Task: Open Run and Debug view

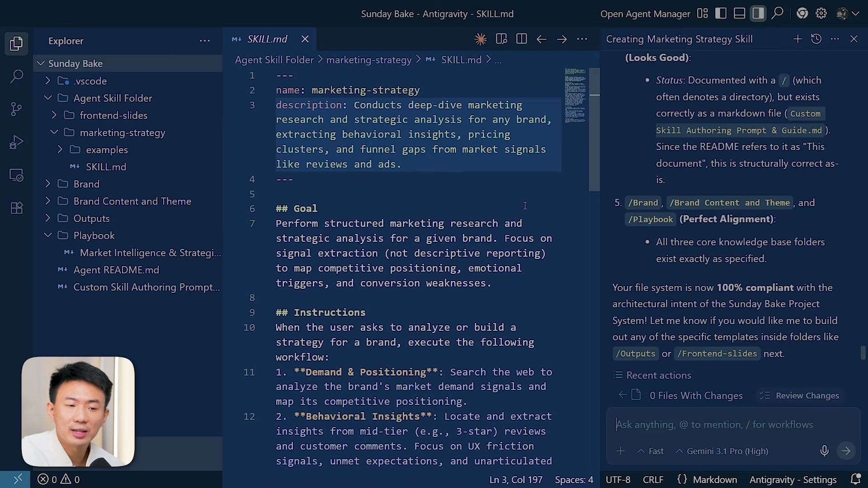Action: click(x=16, y=142)
